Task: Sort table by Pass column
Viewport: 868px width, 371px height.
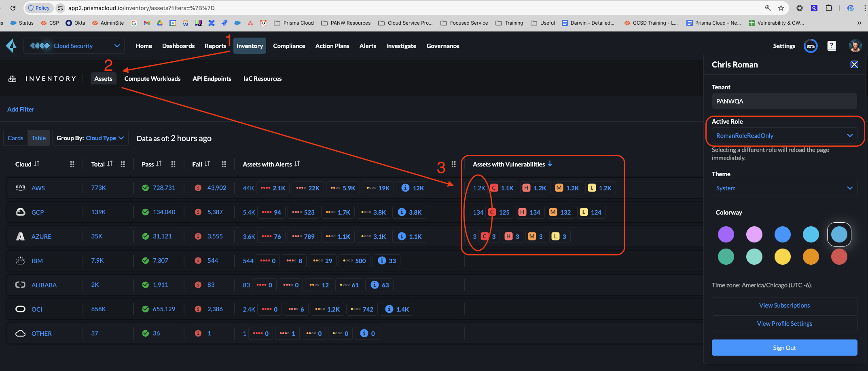Action: point(159,164)
